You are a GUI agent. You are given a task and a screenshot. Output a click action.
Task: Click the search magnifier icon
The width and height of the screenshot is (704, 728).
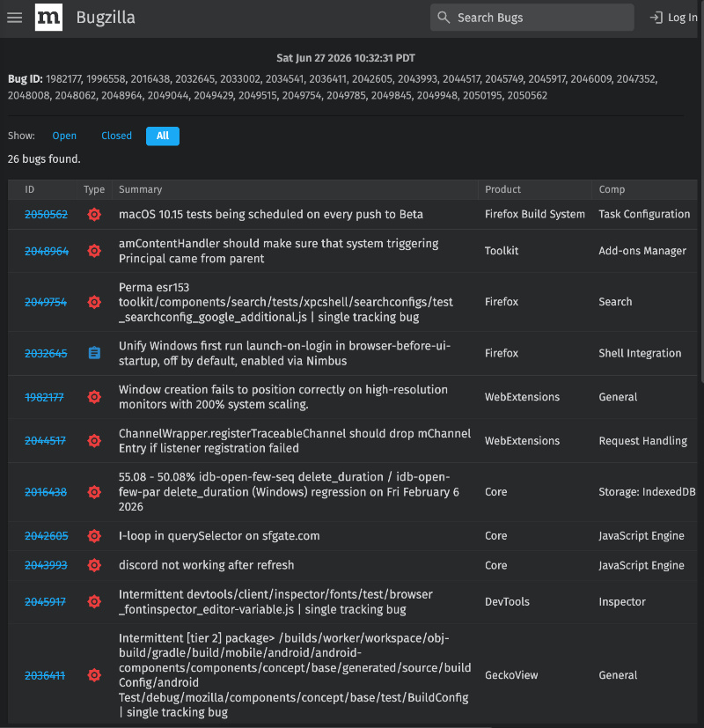[444, 18]
